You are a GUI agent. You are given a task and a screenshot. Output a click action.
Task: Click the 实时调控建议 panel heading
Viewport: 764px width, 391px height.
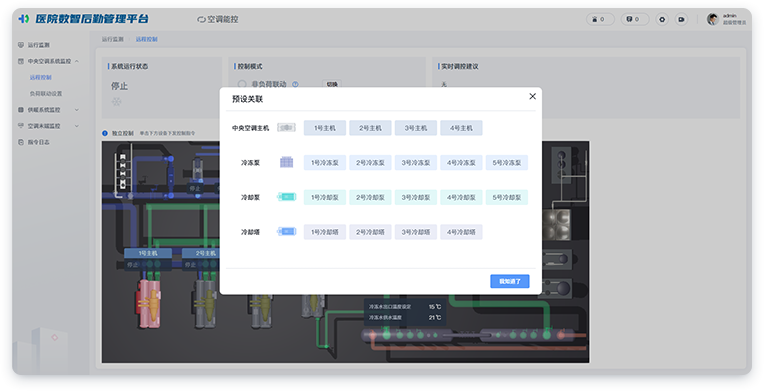click(459, 66)
